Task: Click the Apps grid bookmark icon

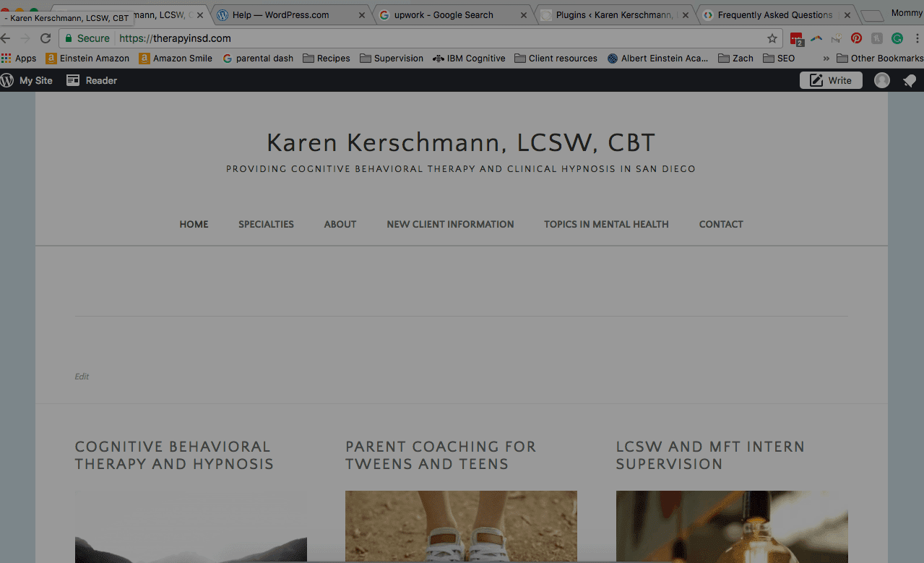Action: click(x=7, y=59)
